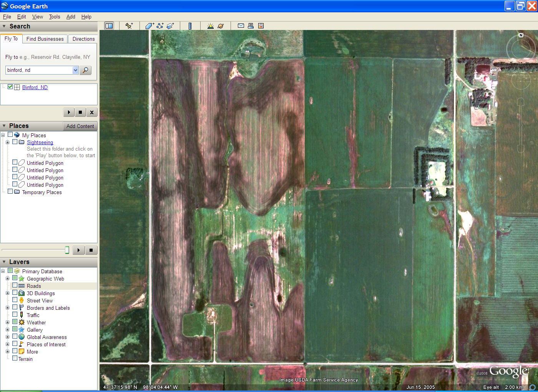Open the Fly To search history dropdown
Viewport: 538px width, 392px height.
[x=75, y=70]
